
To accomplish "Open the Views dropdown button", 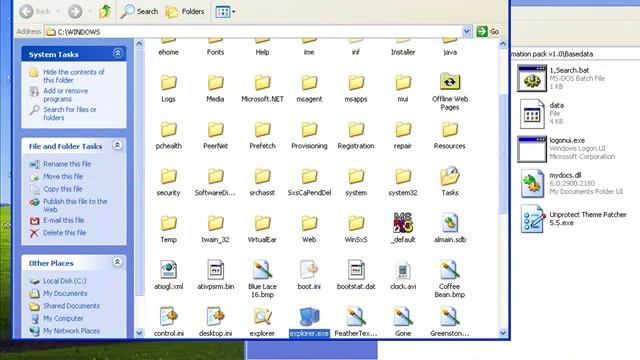I will (x=225, y=11).
